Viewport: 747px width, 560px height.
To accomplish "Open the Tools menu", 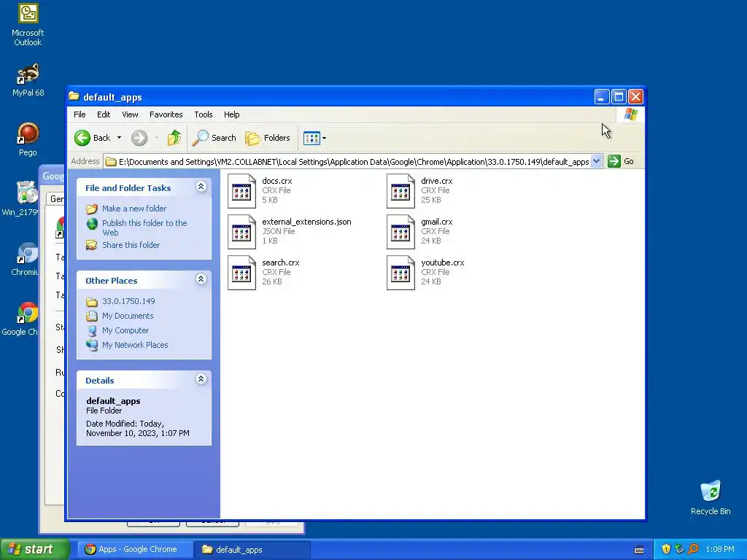I will tap(204, 114).
